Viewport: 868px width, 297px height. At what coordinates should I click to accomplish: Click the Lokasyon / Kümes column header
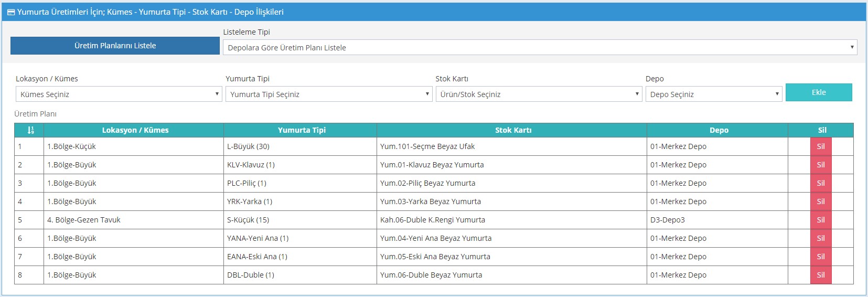pyautogui.click(x=135, y=130)
